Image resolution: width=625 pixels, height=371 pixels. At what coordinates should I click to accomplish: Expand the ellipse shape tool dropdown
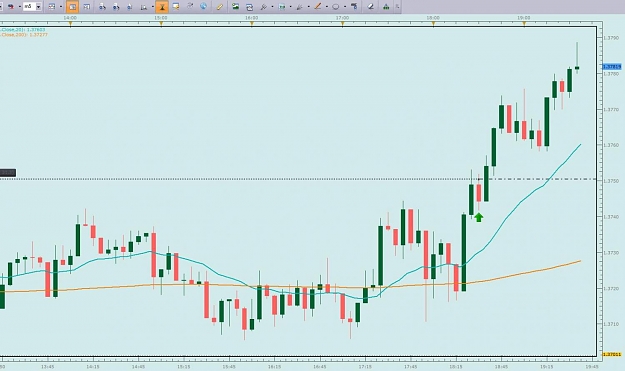[345, 6]
